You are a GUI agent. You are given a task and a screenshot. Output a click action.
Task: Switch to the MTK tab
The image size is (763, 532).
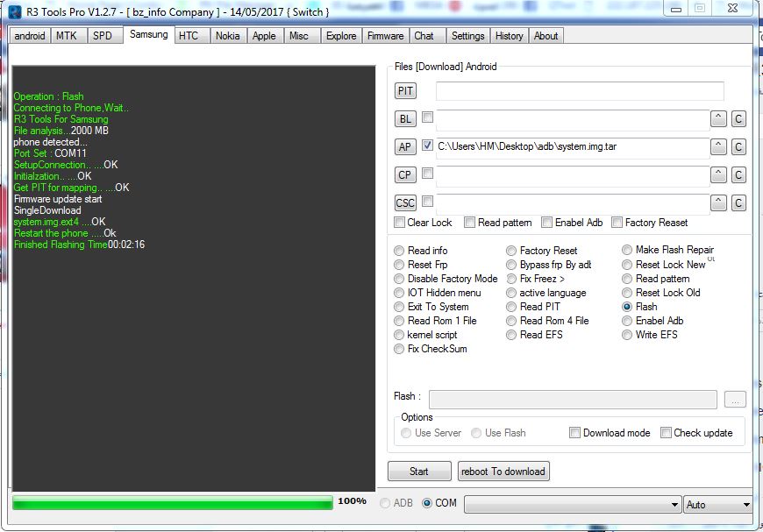(67, 36)
